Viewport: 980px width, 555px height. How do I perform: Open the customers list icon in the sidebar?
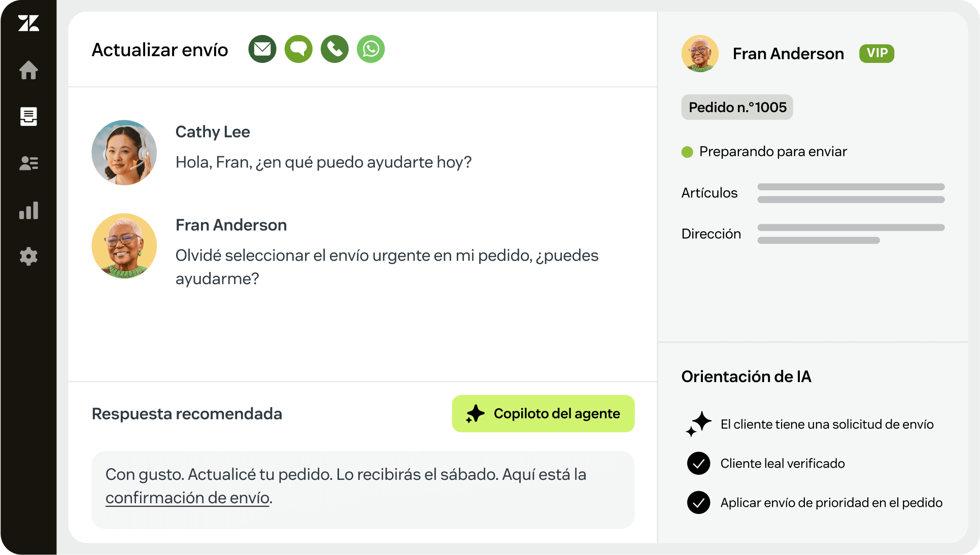[28, 163]
